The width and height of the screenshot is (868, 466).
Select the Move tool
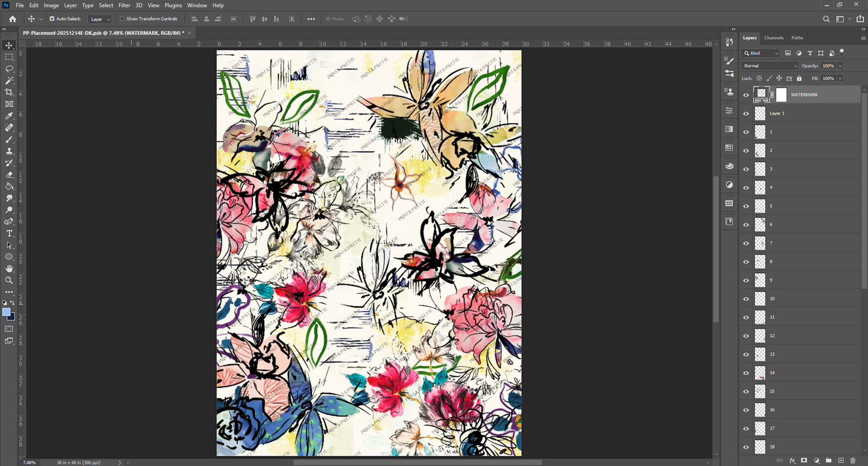point(9,45)
